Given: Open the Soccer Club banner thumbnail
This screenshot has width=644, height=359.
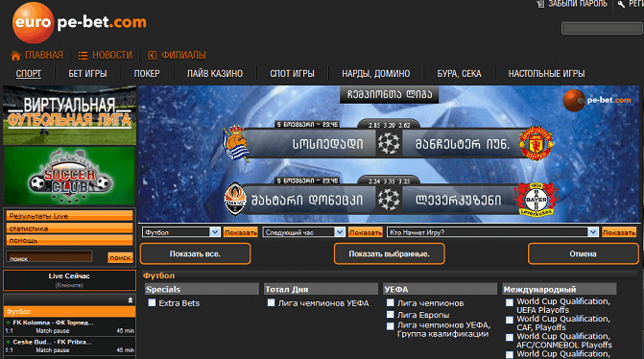Looking at the screenshot, I should (69, 176).
